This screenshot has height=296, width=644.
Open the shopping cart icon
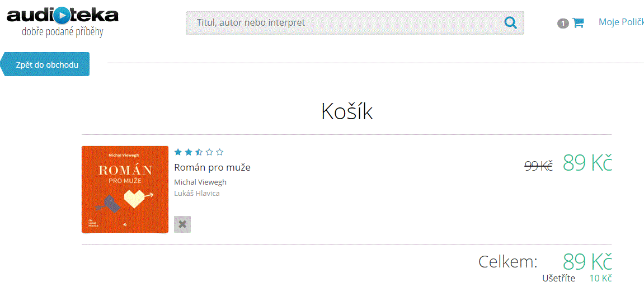(x=578, y=22)
